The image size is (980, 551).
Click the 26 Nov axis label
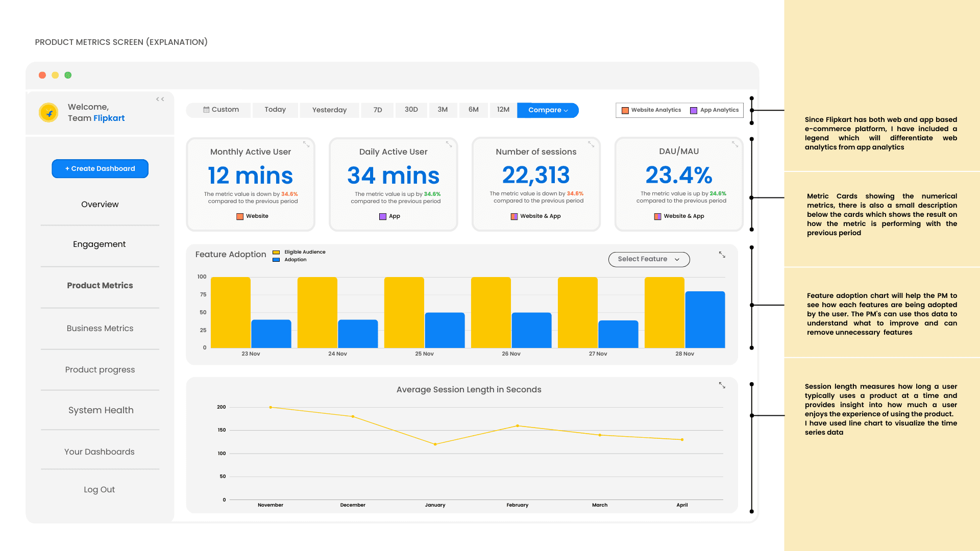[511, 354]
